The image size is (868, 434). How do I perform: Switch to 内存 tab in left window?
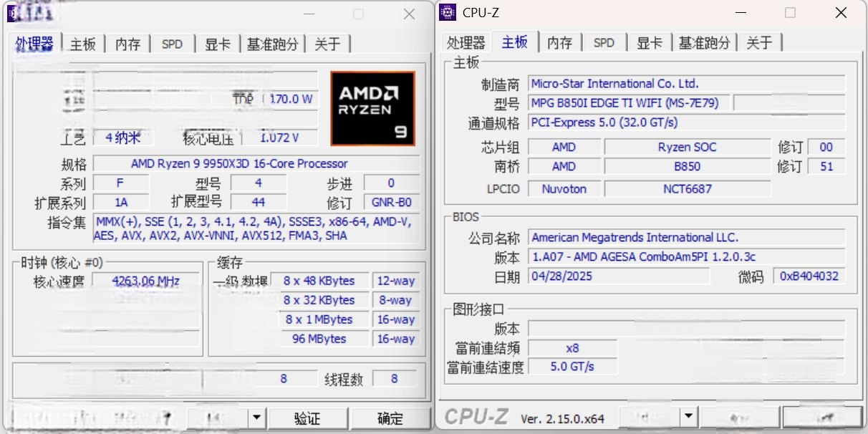(x=127, y=44)
